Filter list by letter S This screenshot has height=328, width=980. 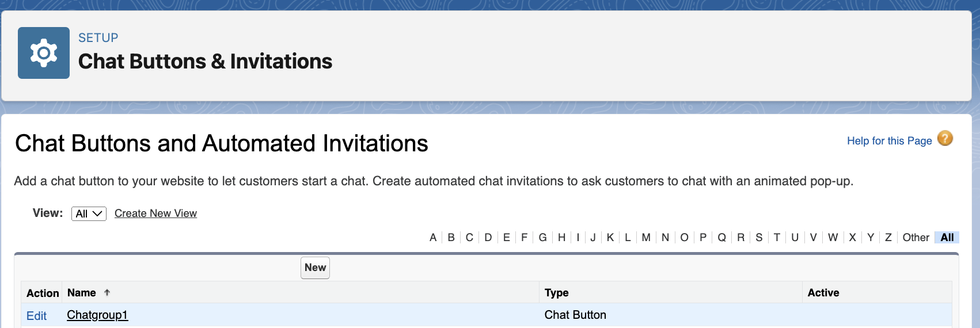coord(759,238)
